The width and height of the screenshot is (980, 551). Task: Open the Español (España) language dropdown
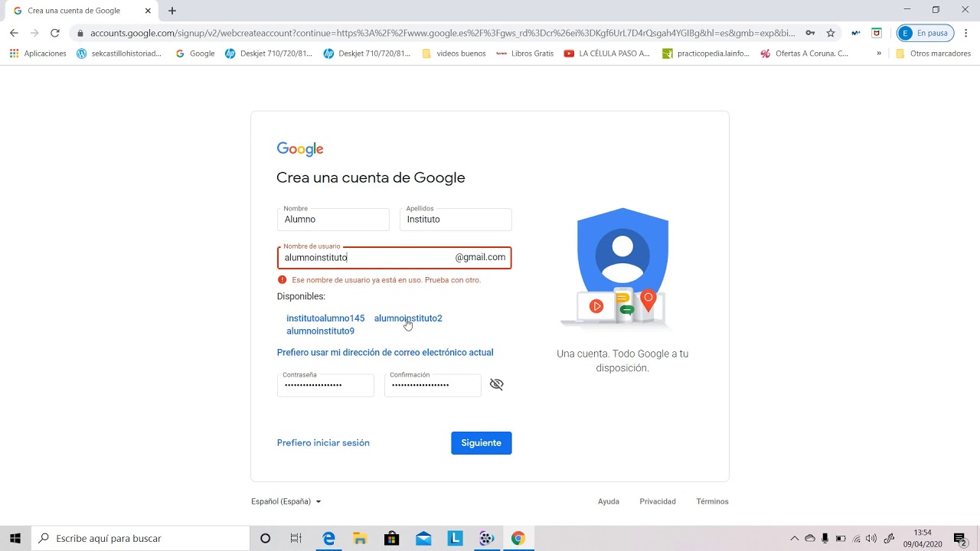tap(286, 502)
